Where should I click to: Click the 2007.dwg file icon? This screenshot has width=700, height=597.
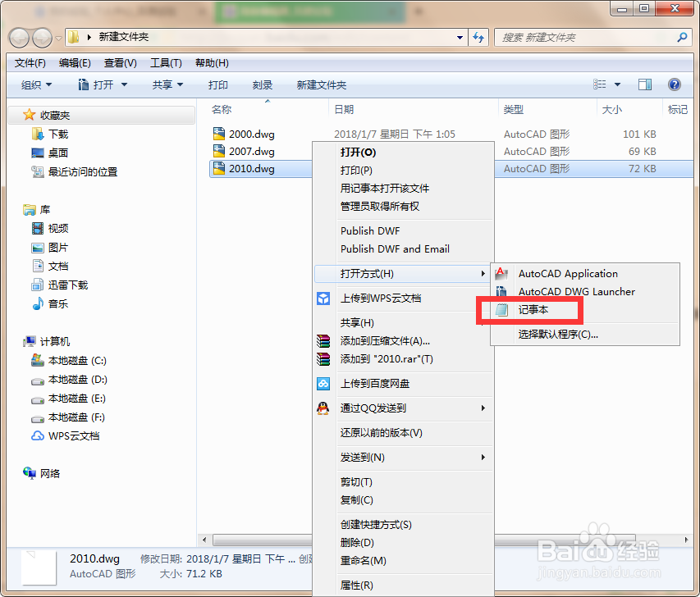(219, 151)
